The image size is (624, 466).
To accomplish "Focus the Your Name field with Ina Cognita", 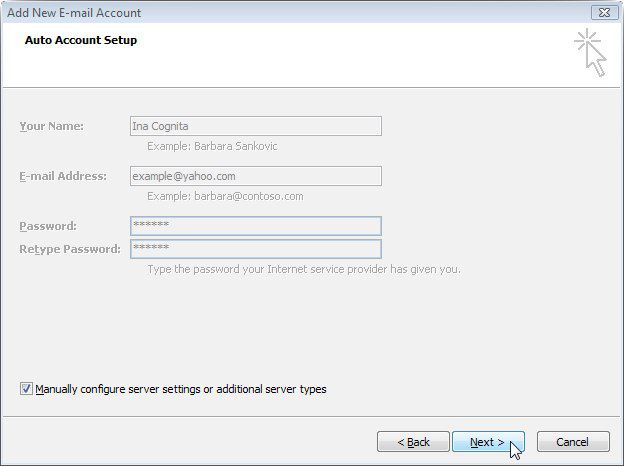I will tap(256, 126).
